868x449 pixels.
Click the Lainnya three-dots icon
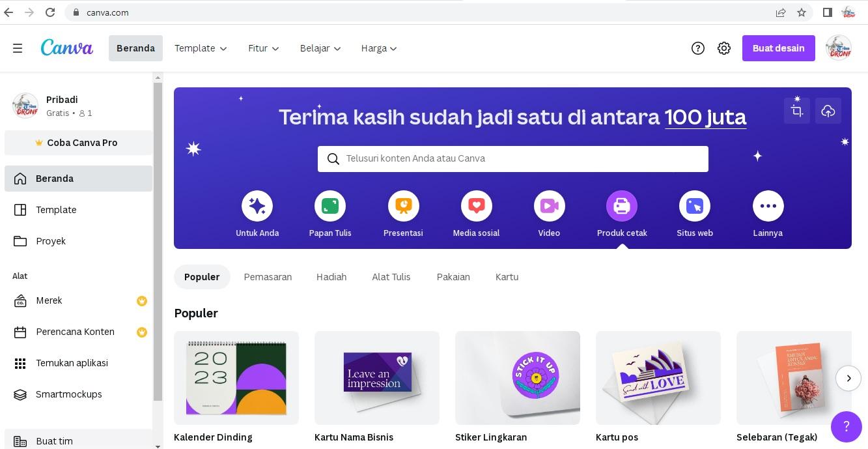(768, 207)
